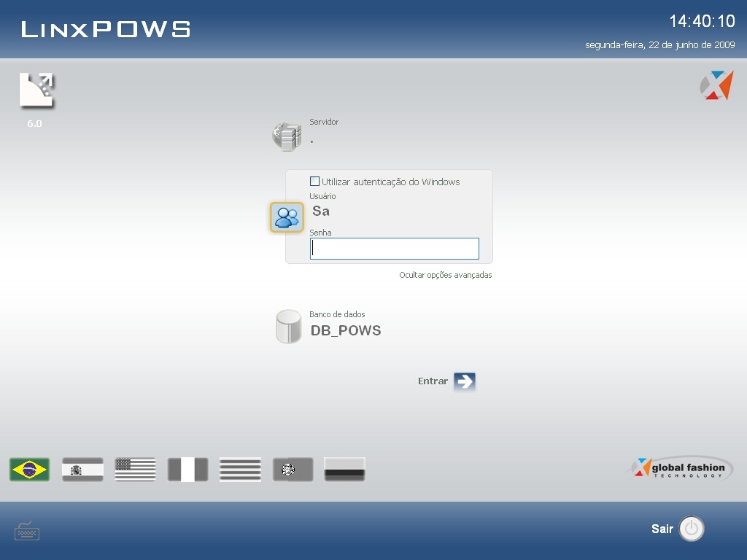This screenshot has width=747, height=560.
Task: Click the Usuário value Sa
Action: click(x=321, y=211)
